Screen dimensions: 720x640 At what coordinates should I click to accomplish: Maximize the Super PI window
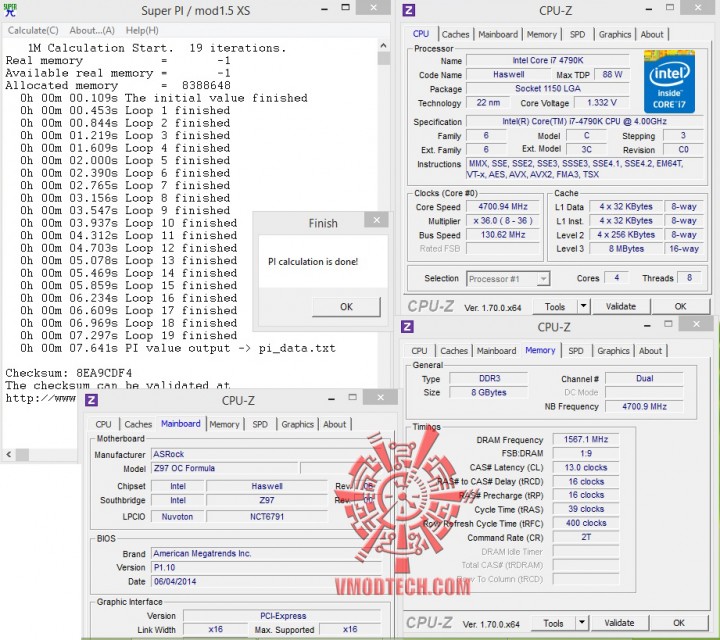point(345,8)
